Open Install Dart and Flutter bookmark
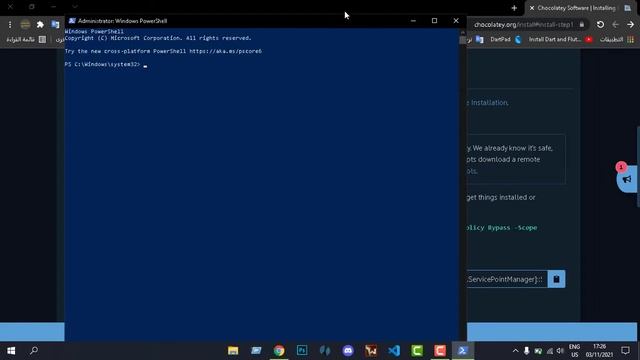Image resolution: width=640 pixels, height=360 pixels. [x=554, y=39]
